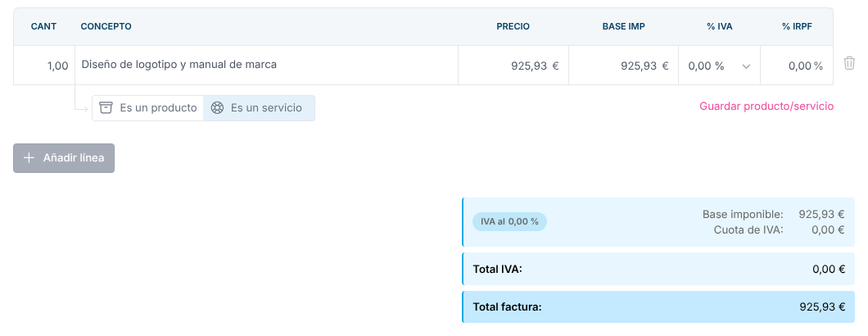Click the % IRPF column header
Screen dimensions: 868x336
tap(797, 26)
